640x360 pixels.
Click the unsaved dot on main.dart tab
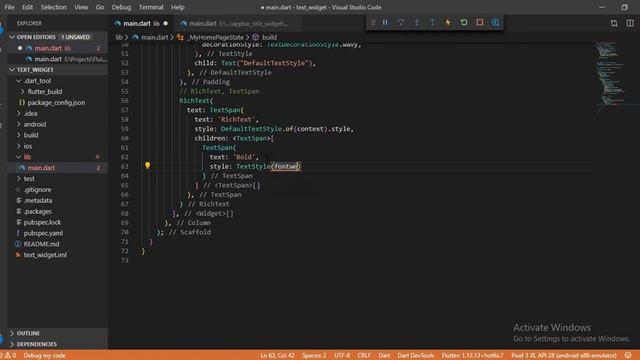pos(165,24)
